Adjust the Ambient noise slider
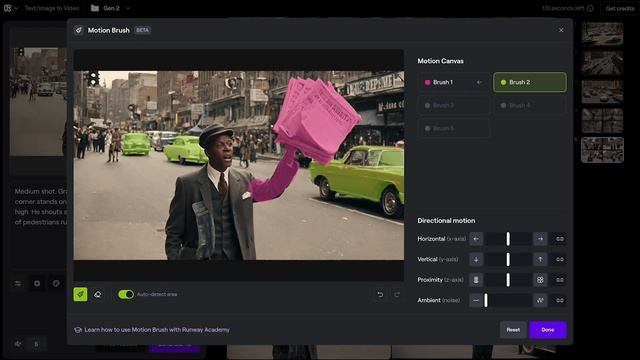Screen dimensions: 640x360 508,300
